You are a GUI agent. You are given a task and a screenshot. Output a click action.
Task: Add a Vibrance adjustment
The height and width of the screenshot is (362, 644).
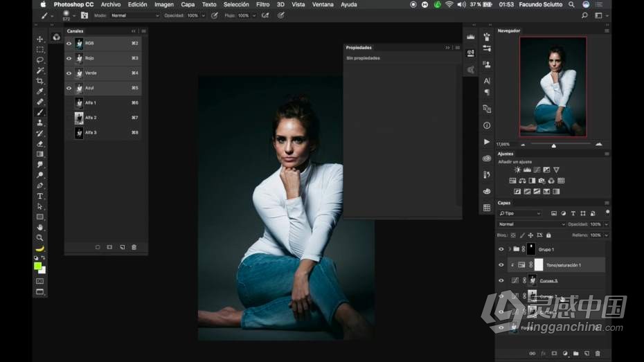[556, 170]
